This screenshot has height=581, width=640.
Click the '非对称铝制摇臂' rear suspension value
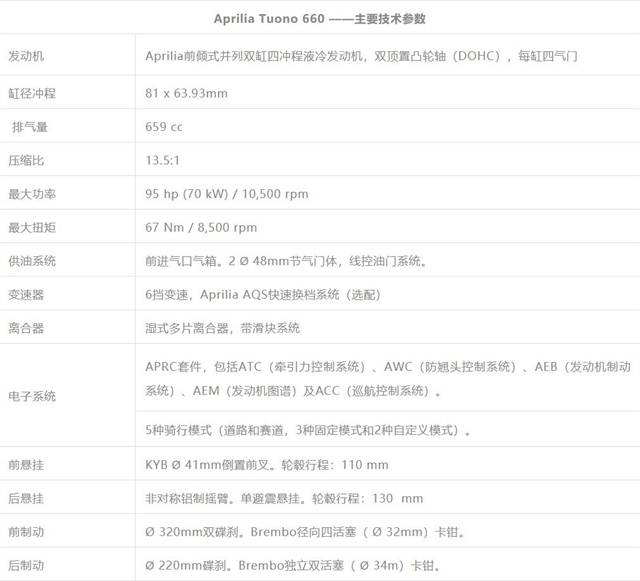coord(284,498)
